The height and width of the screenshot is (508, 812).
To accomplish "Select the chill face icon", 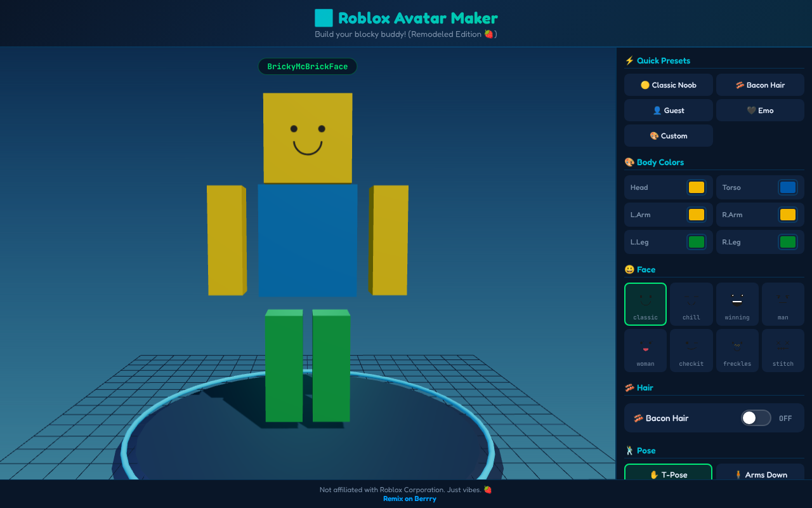I will 691,304.
